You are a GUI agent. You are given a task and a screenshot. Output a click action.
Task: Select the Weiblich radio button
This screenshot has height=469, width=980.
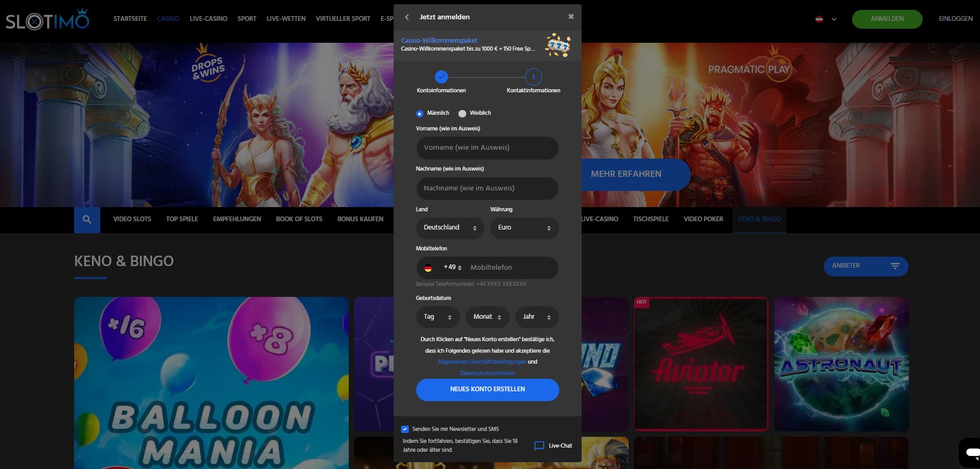tap(462, 113)
